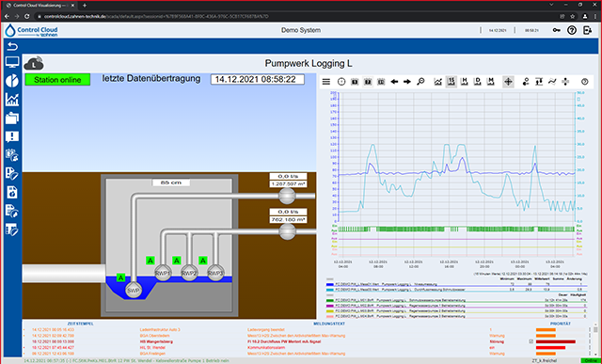
Task: Select the Regenwasserpumpe 3 Betriebsmeldung legend row
Action: pos(456,316)
